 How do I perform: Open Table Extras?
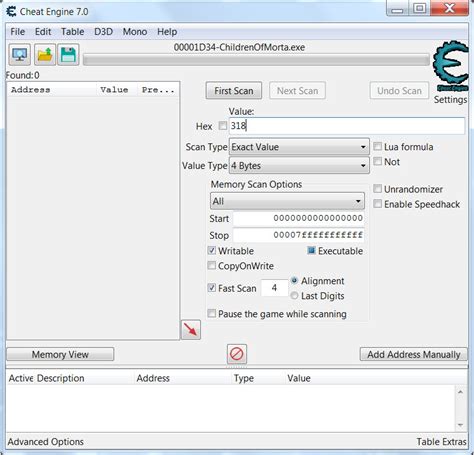[441, 442]
